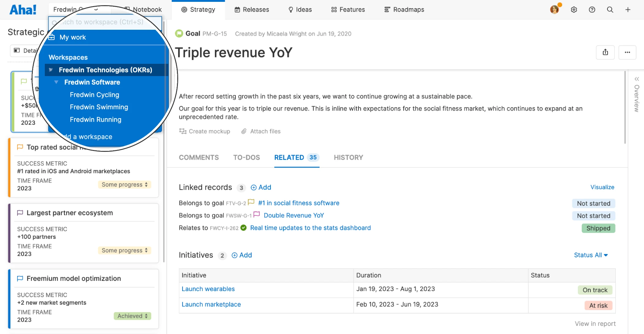
Task: Open the Status All filter dropdown
Action: pyautogui.click(x=591, y=255)
